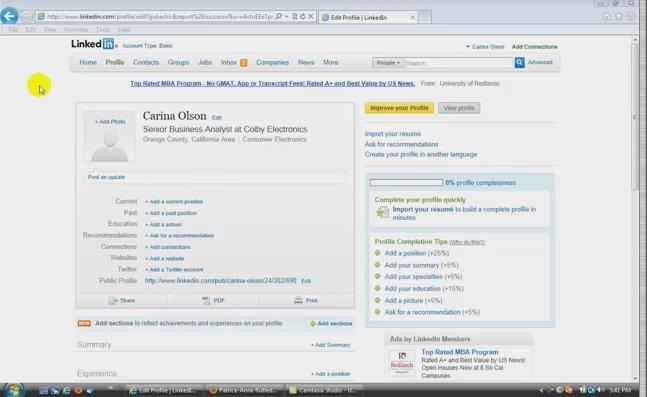Image resolution: width=647 pixels, height=397 pixels.
Task: Click the Add Photo placeholder avatar
Action: click(110, 137)
